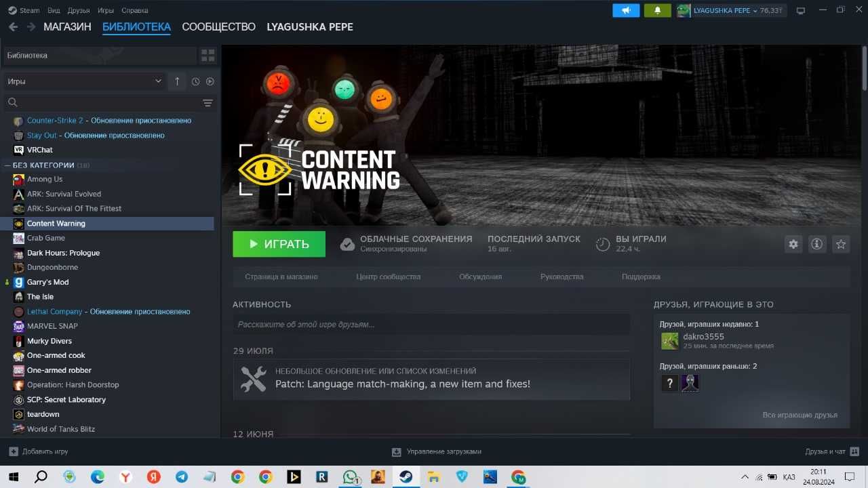Click the Big Picture monitor icon

click(x=801, y=10)
